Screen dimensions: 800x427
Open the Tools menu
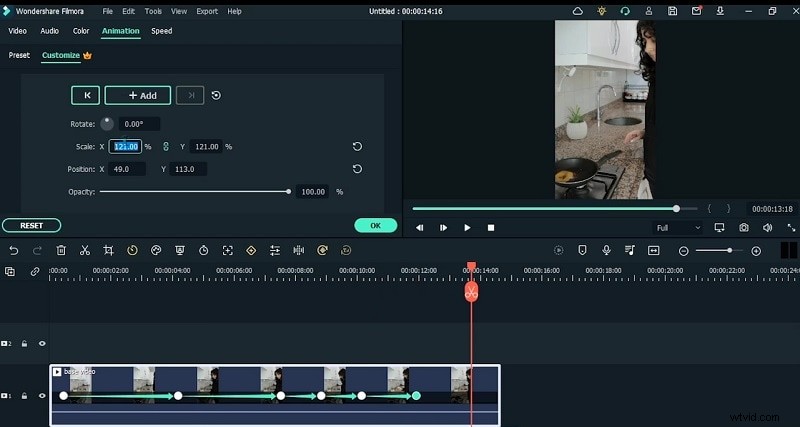click(x=153, y=11)
